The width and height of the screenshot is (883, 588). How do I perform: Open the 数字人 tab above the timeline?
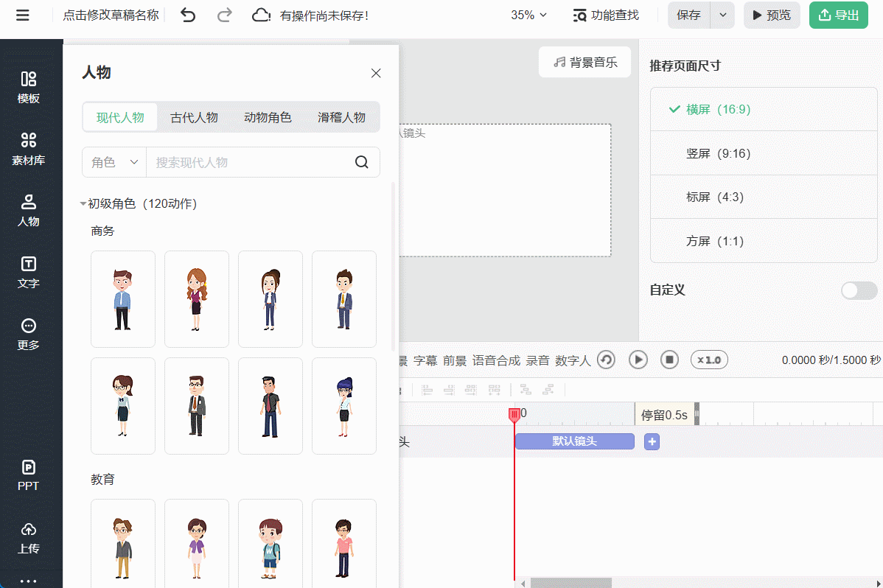coord(573,360)
